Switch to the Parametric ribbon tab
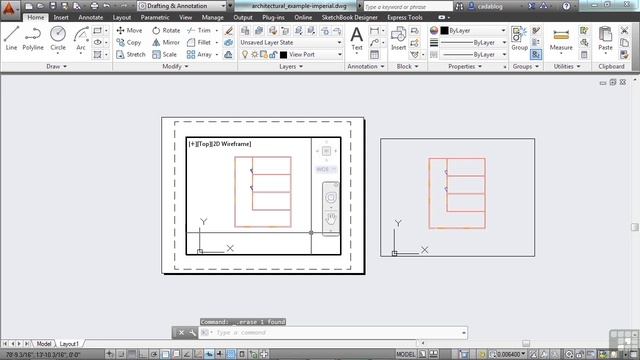 click(155, 17)
